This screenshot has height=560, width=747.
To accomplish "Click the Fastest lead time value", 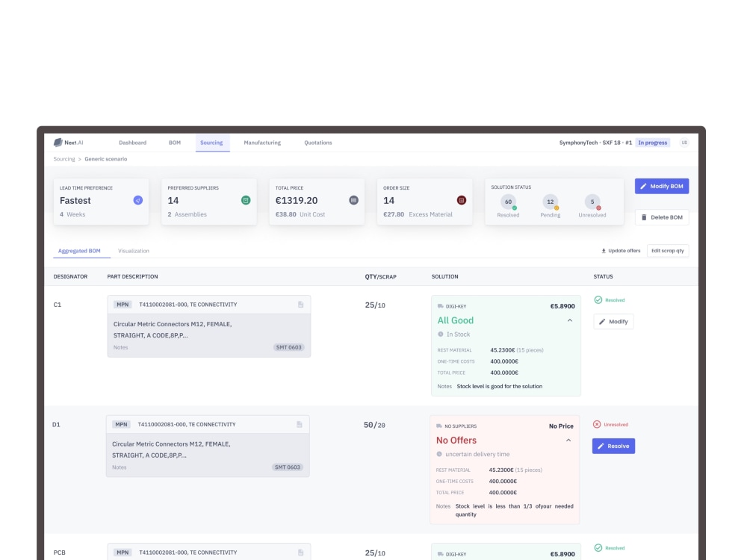I will (75, 200).
